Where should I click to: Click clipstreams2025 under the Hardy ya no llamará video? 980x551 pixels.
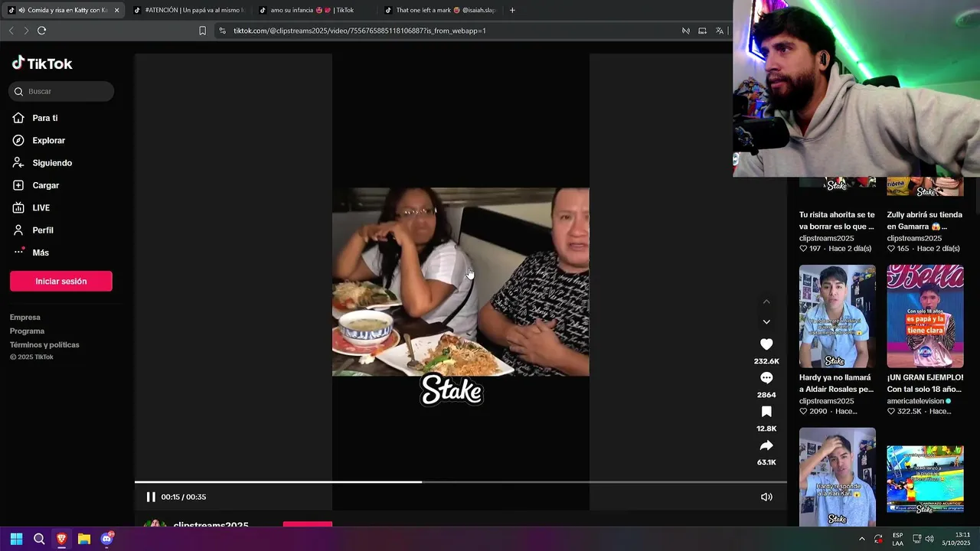[x=826, y=401]
